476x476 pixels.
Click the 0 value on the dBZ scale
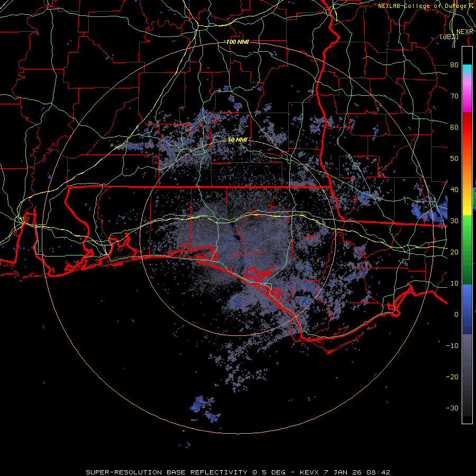456,315
